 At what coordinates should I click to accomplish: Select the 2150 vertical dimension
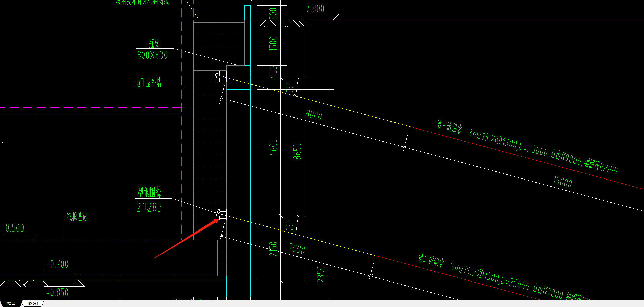point(273,249)
